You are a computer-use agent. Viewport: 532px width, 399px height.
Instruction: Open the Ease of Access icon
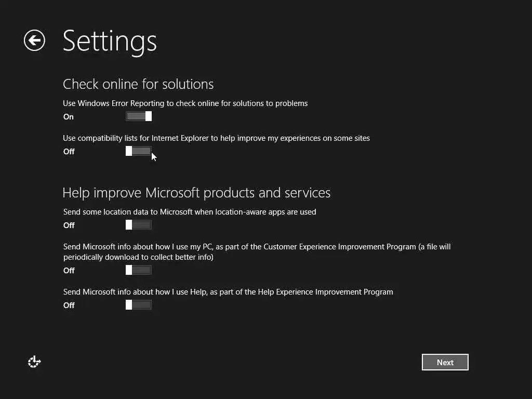[x=34, y=362]
